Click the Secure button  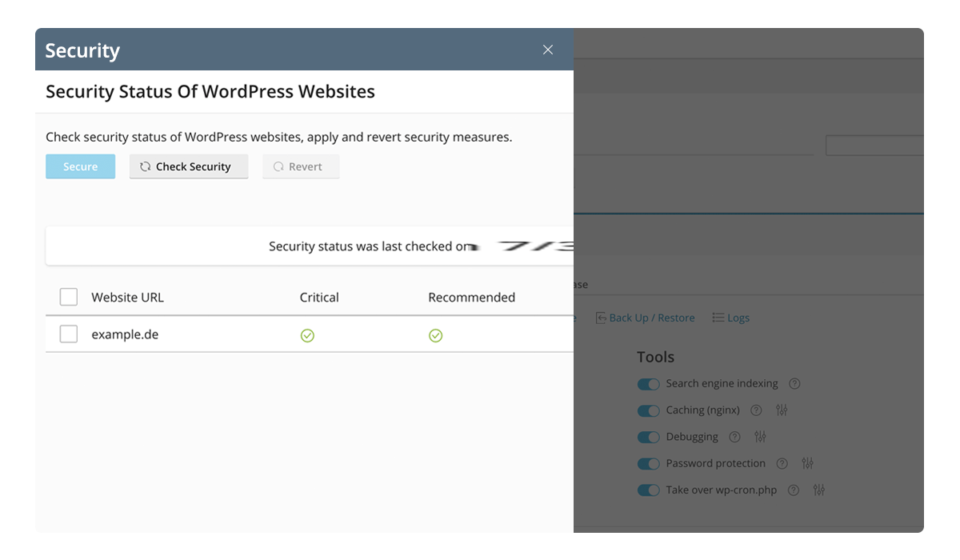80,166
